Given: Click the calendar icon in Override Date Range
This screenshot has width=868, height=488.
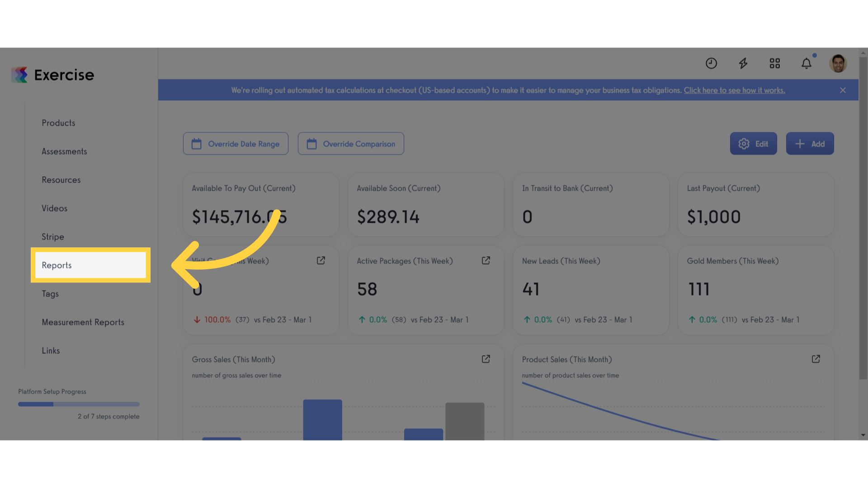Looking at the screenshot, I should click(x=197, y=144).
